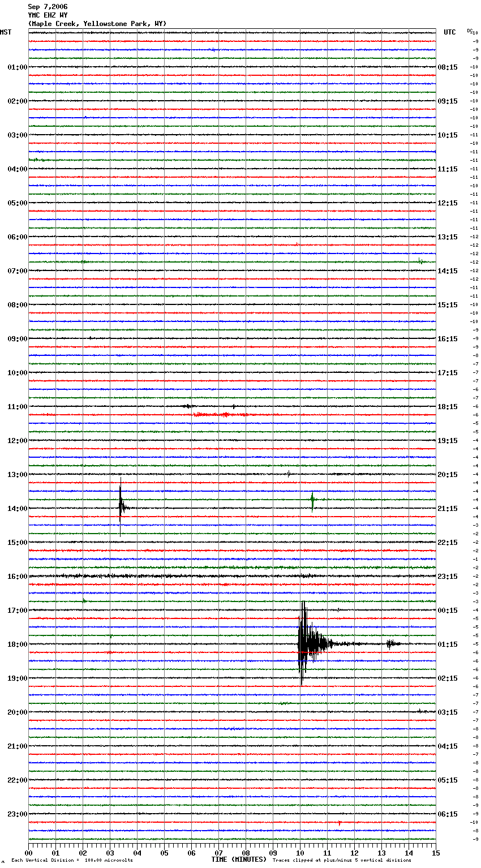Select the 21:15 UTC time label
This screenshot has height=868, width=481.
pos(448,509)
